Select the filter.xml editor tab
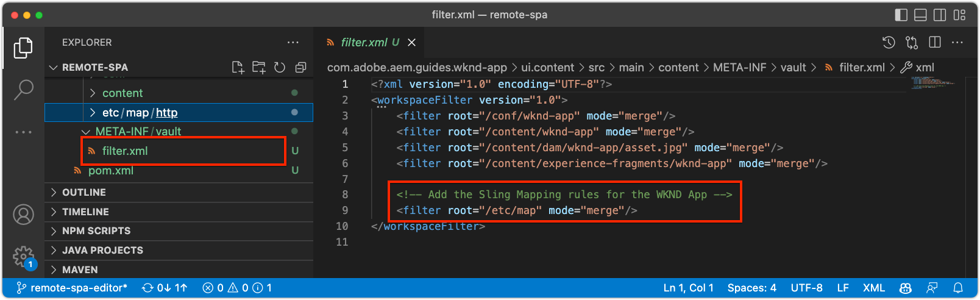 click(x=364, y=42)
